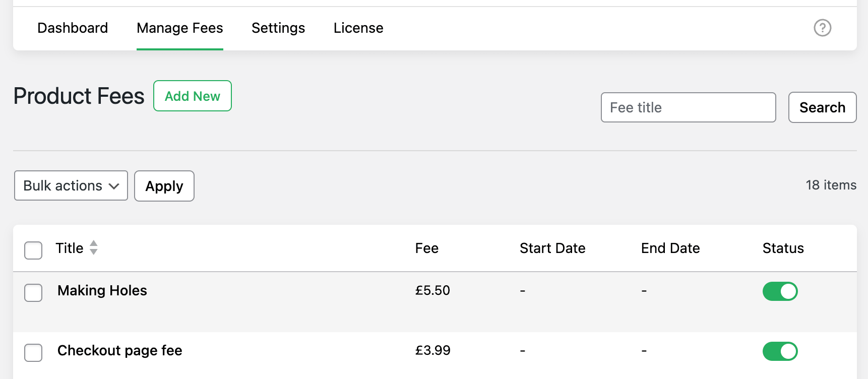This screenshot has width=868, height=379.
Task: Open the help question mark icon
Action: point(822,28)
